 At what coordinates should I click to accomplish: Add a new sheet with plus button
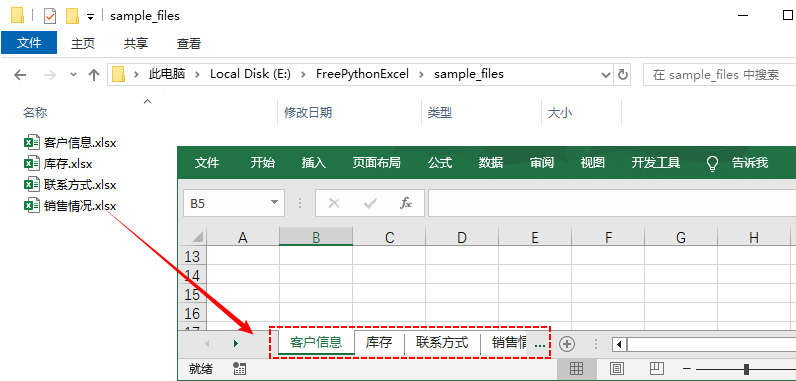point(567,344)
